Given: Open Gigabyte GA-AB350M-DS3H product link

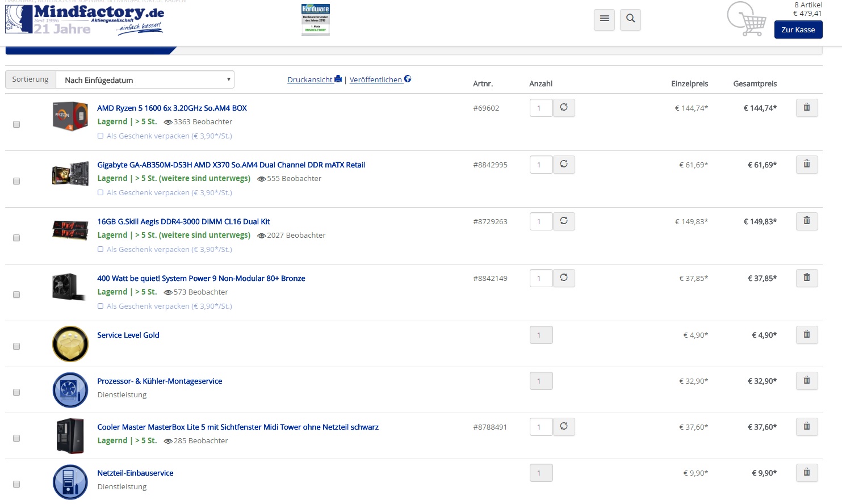Looking at the screenshot, I should pyautogui.click(x=231, y=165).
